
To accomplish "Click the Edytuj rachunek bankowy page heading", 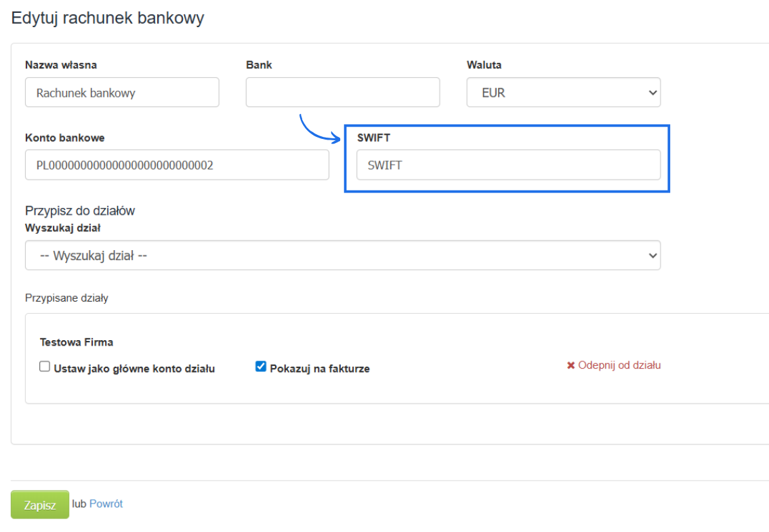I will point(108,18).
